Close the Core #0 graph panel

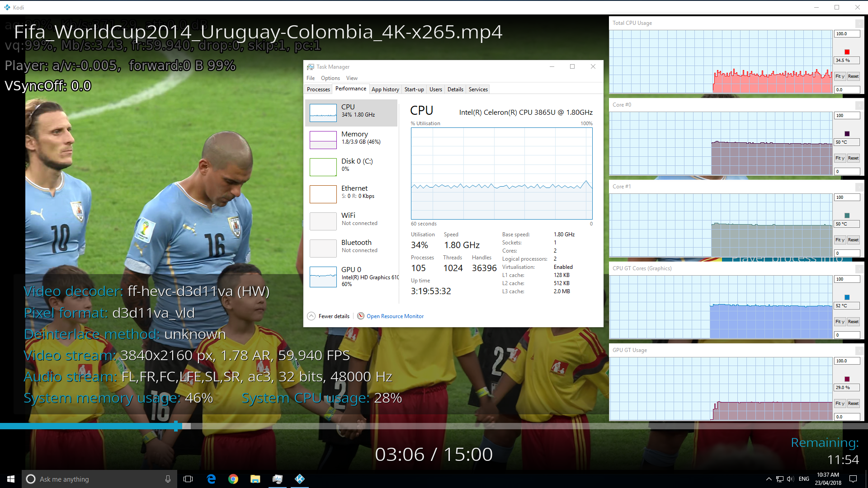click(859, 105)
